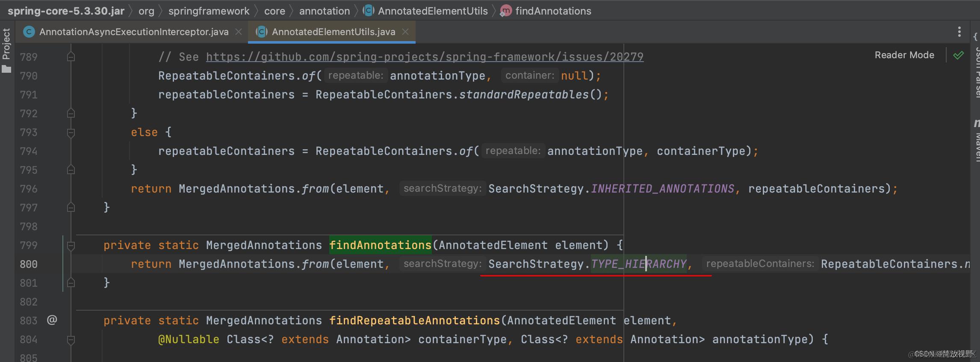Switch to AnnotationAsyncExecutionInterceptor.java tab
This screenshot has width=980, height=362.
pyautogui.click(x=134, y=32)
